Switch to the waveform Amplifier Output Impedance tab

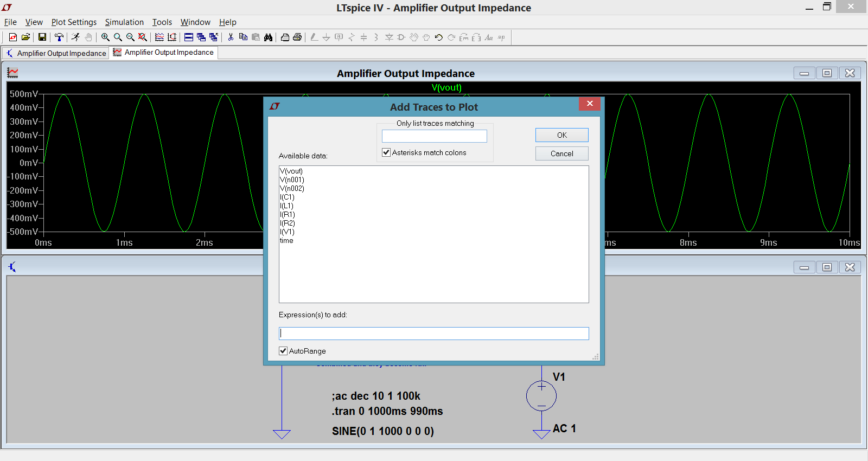click(x=164, y=53)
